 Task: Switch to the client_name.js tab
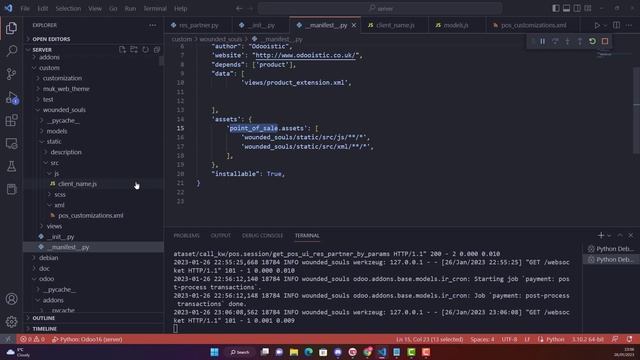(395, 25)
